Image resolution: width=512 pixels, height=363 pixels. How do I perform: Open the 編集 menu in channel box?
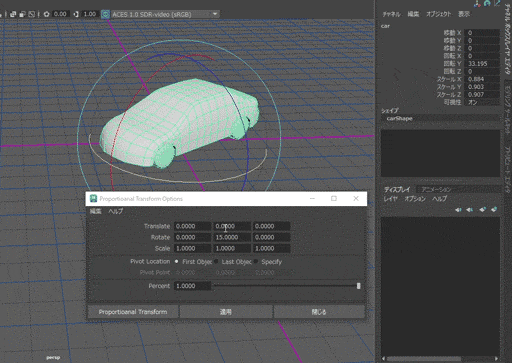pyautogui.click(x=413, y=14)
